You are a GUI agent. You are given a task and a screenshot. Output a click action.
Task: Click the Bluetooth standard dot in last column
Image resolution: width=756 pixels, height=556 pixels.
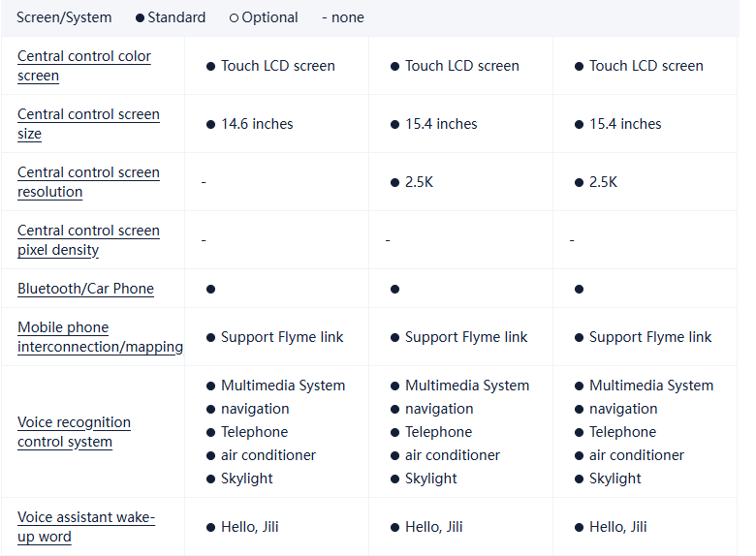[x=579, y=289]
